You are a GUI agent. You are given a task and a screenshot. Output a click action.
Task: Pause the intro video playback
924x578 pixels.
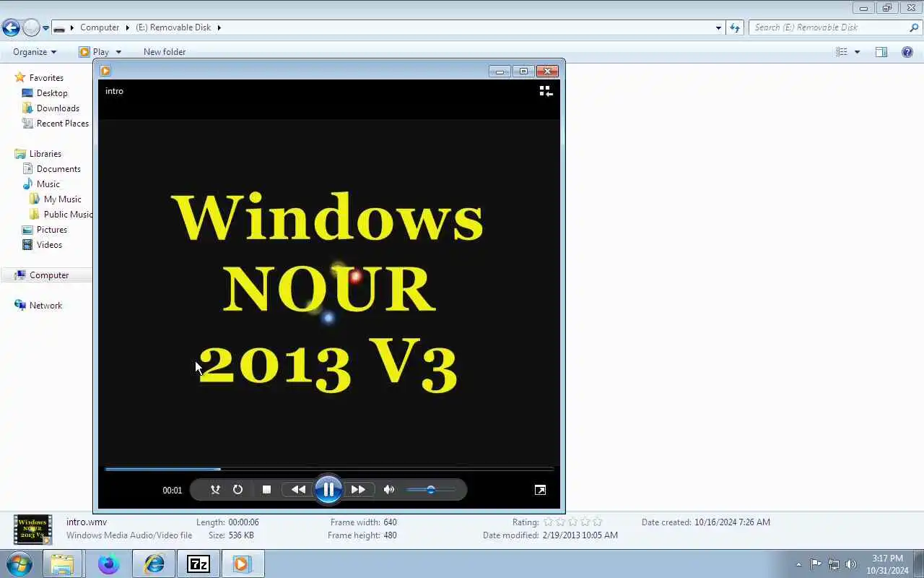pos(328,490)
